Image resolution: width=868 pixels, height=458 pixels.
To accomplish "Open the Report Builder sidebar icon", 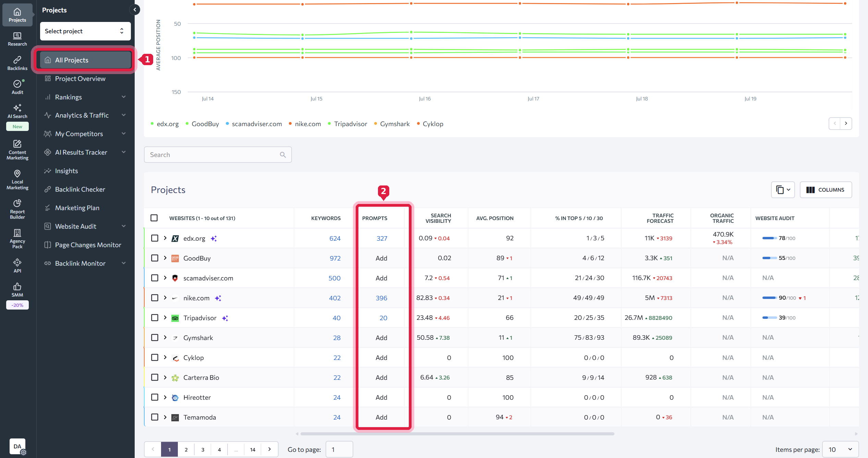I will pyautogui.click(x=17, y=209).
